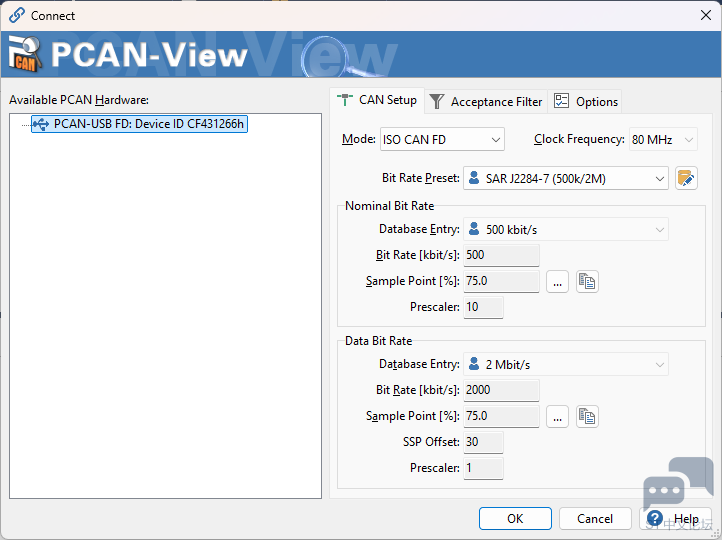Click the 'Available PCAN Hardware:' label
The image size is (722, 540).
click(79, 100)
